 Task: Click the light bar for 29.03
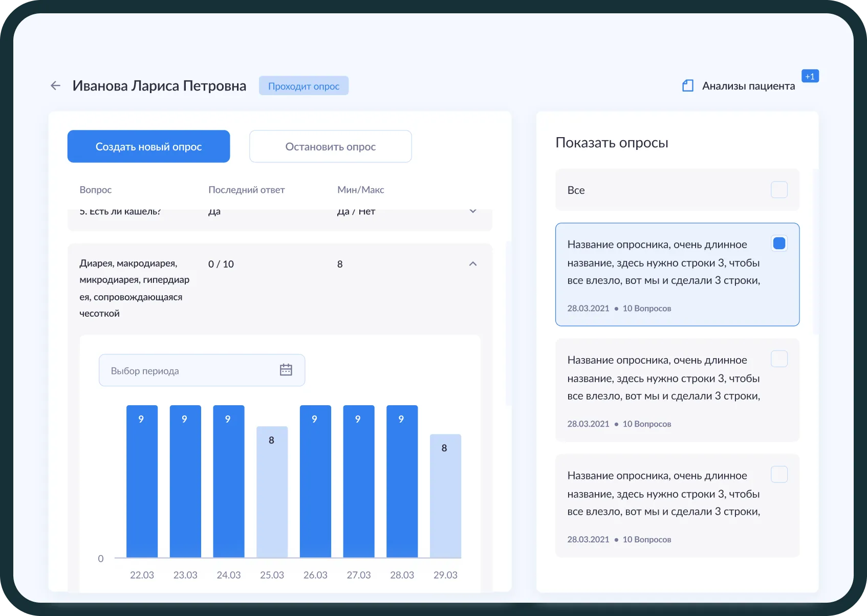click(x=445, y=495)
